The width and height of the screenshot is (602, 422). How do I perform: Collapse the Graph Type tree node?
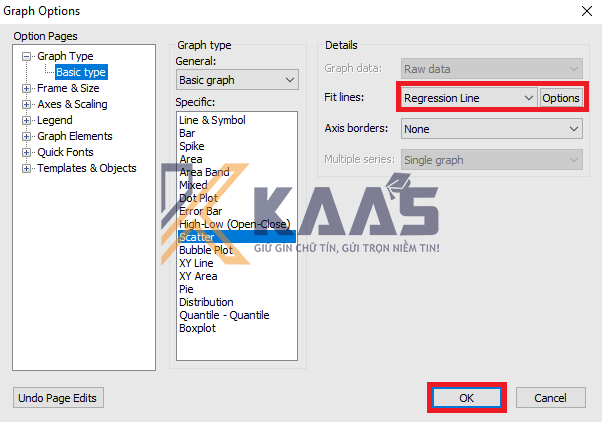click(27, 57)
